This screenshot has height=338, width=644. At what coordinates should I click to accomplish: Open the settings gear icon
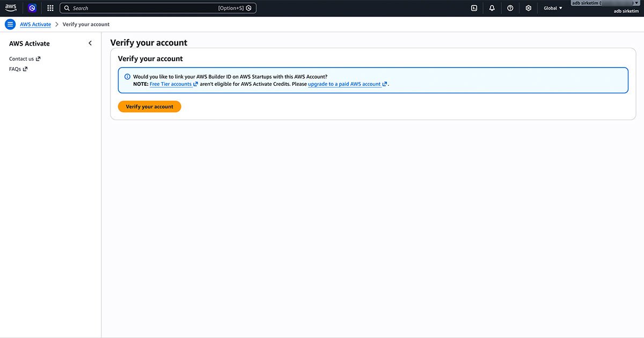tap(529, 8)
